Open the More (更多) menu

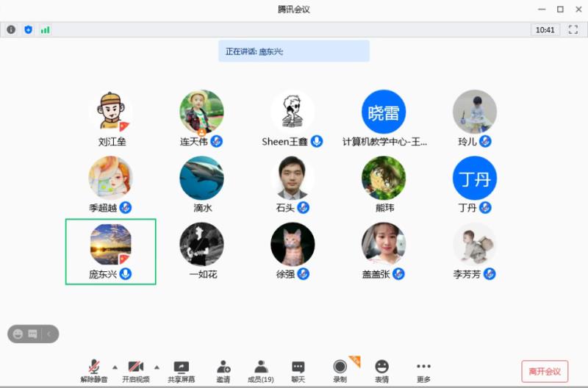(x=423, y=371)
